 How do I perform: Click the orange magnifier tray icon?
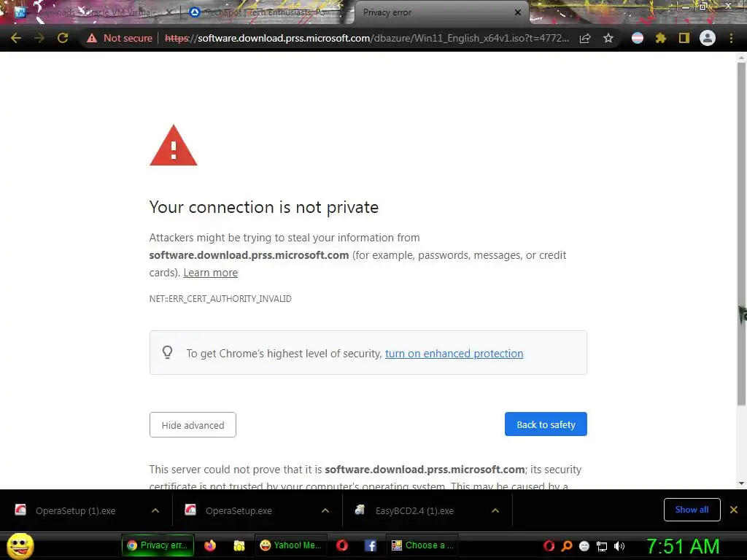pyautogui.click(x=567, y=546)
